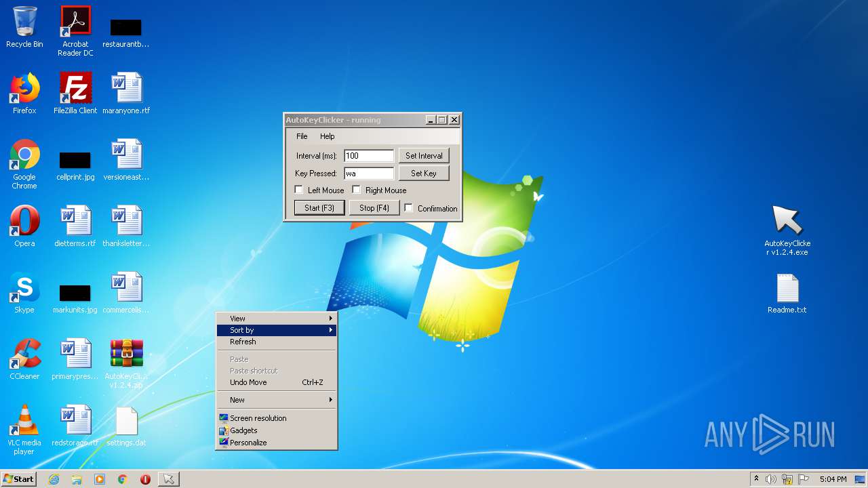Select the AutoKeyClicker v1.2.4.exe icon

pos(787,230)
